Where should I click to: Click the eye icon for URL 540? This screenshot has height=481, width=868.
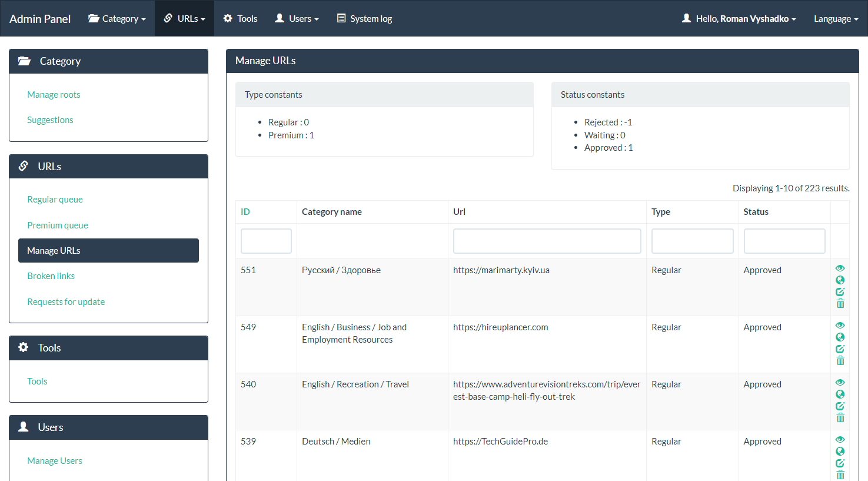pos(840,383)
